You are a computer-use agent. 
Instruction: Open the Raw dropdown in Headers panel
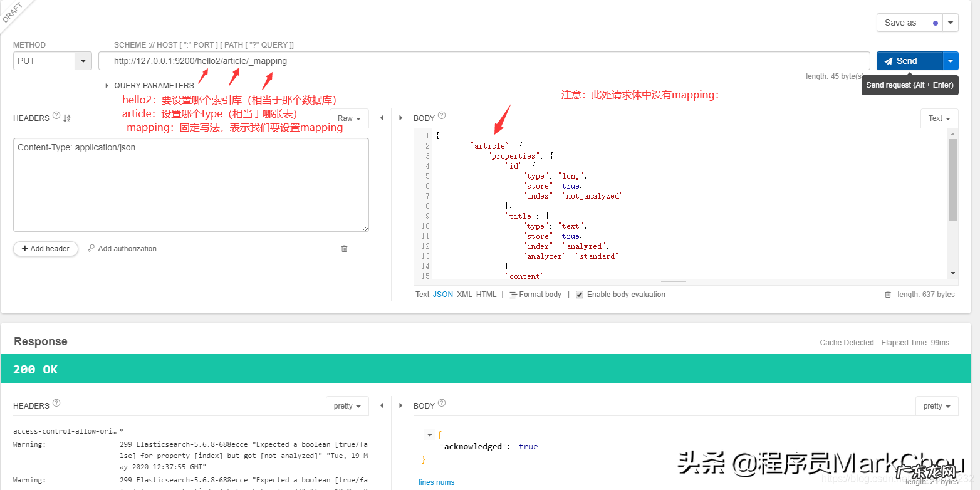(x=348, y=118)
